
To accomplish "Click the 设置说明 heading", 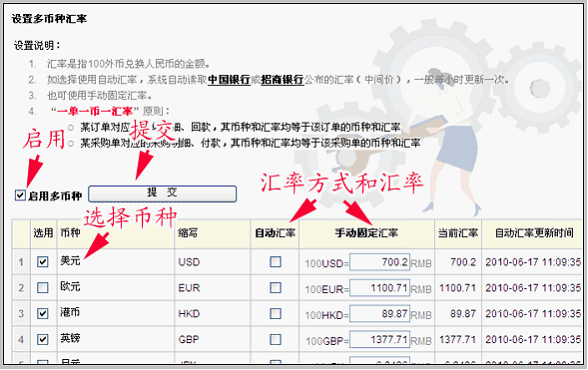I will (37, 46).
